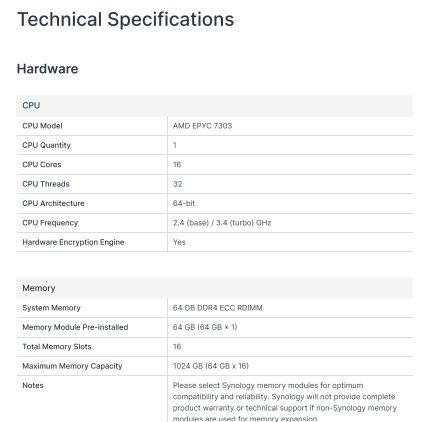Click the CPU Model label
428x422 pixels.
coord(42,126)
